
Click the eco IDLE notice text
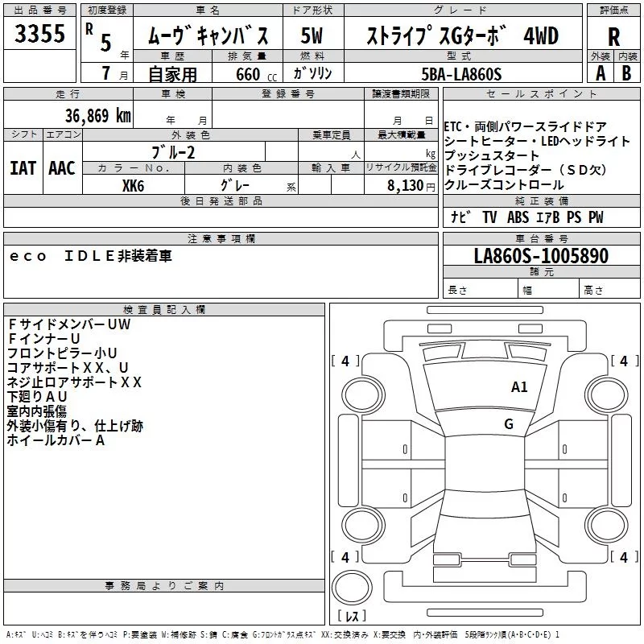point(91,256)
